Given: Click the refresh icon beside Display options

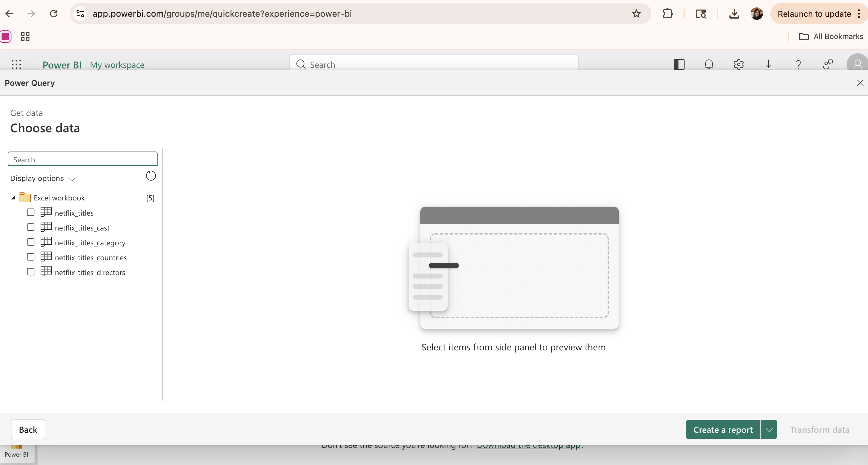Looking at the screenshot, I should pos(151,176).
